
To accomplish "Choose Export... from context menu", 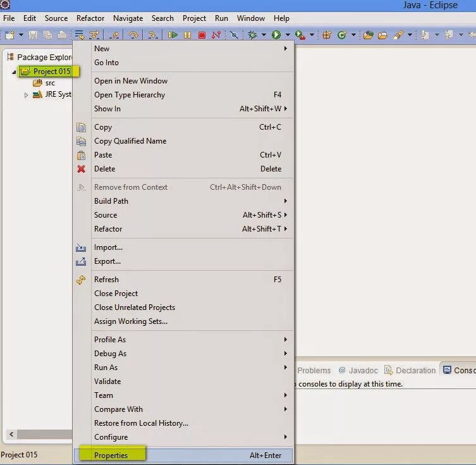I will [x=183, y=261].
